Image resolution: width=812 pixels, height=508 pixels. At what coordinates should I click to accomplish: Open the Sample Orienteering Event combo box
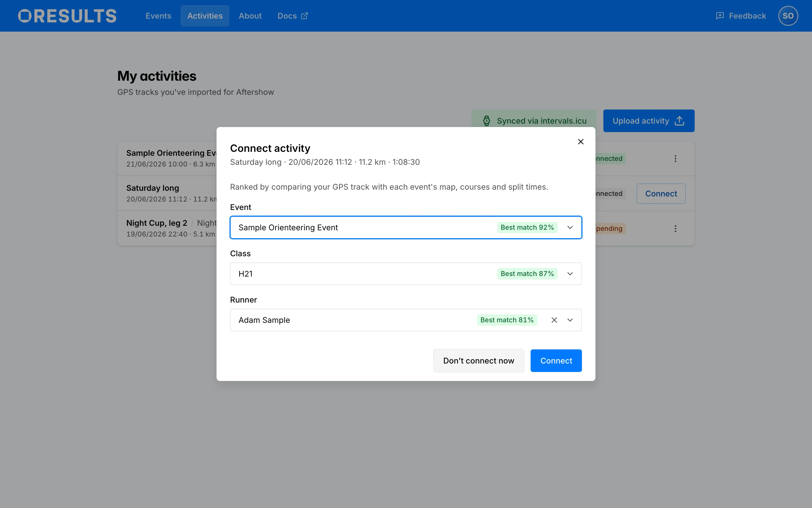(x=406, y=227)
